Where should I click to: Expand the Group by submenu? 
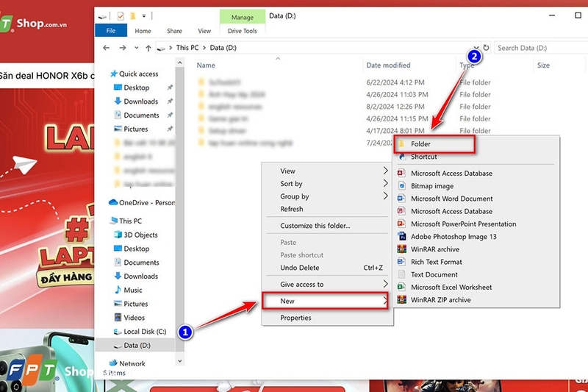pyautogui.click(x=327, y=196)
